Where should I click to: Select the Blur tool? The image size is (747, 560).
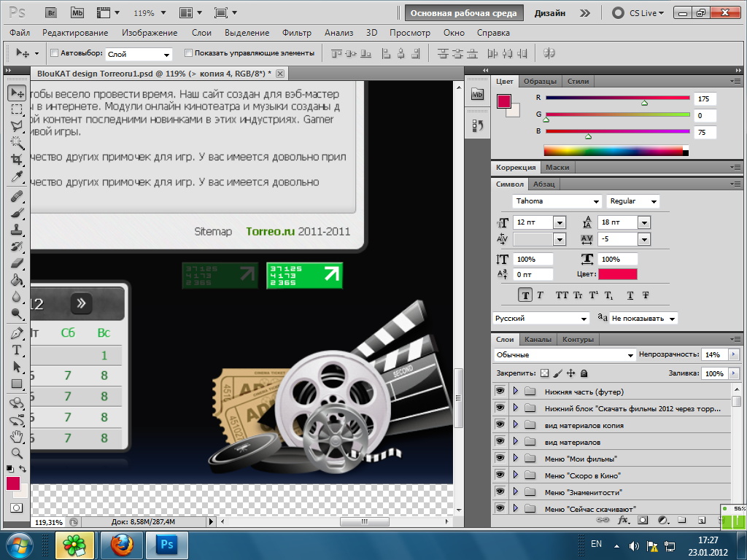(17, 296)
